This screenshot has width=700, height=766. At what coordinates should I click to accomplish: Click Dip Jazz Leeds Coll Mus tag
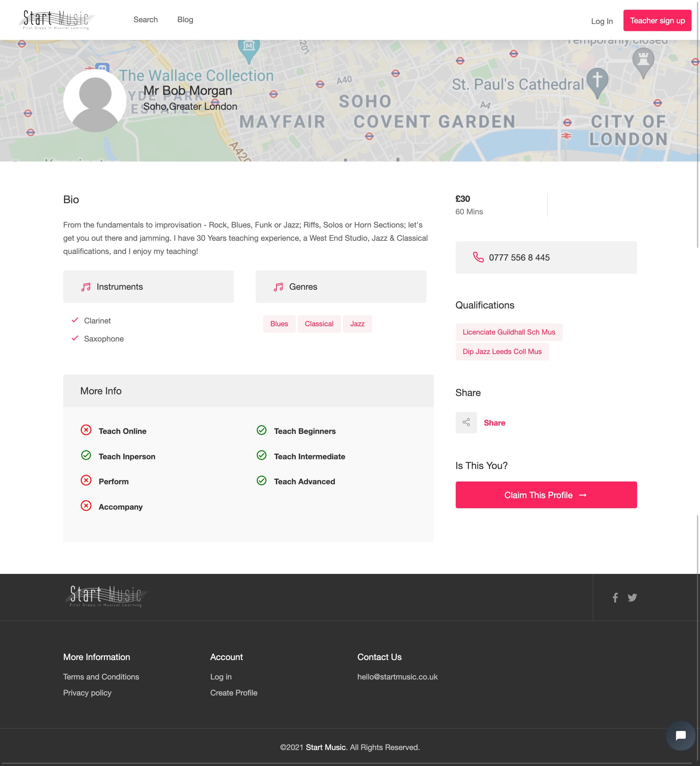(x=502, y=352)
